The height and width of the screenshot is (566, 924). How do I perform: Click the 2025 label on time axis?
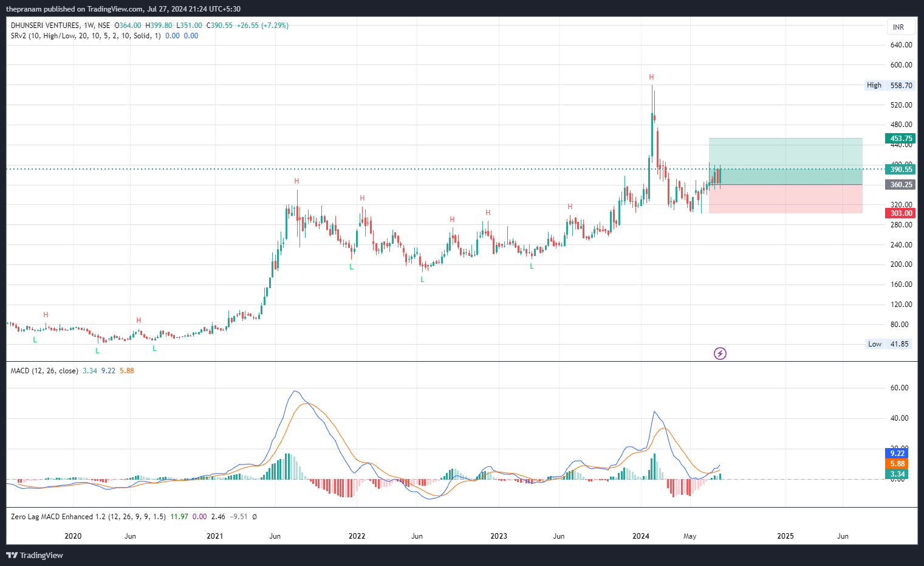point(785,536)
